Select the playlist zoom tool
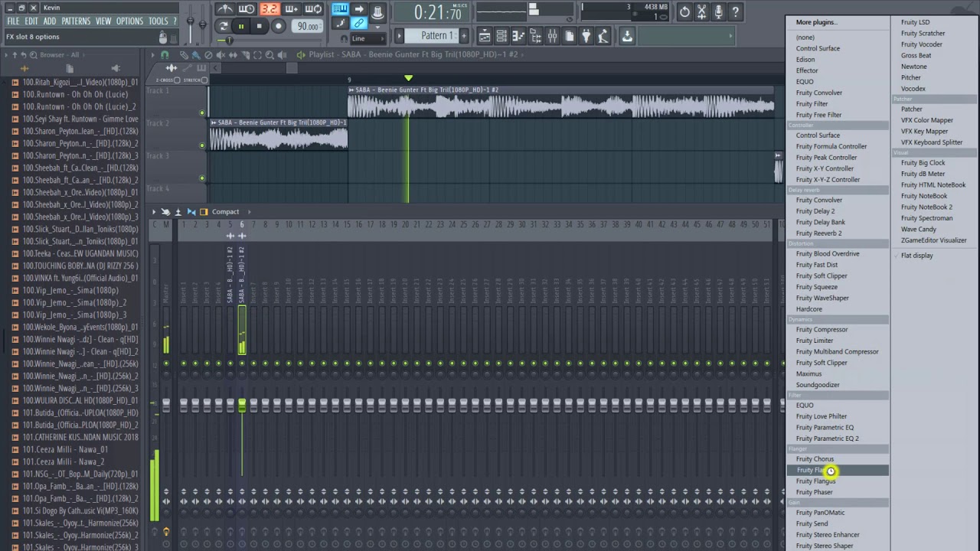Screen dimensions: 980x551 269,55
